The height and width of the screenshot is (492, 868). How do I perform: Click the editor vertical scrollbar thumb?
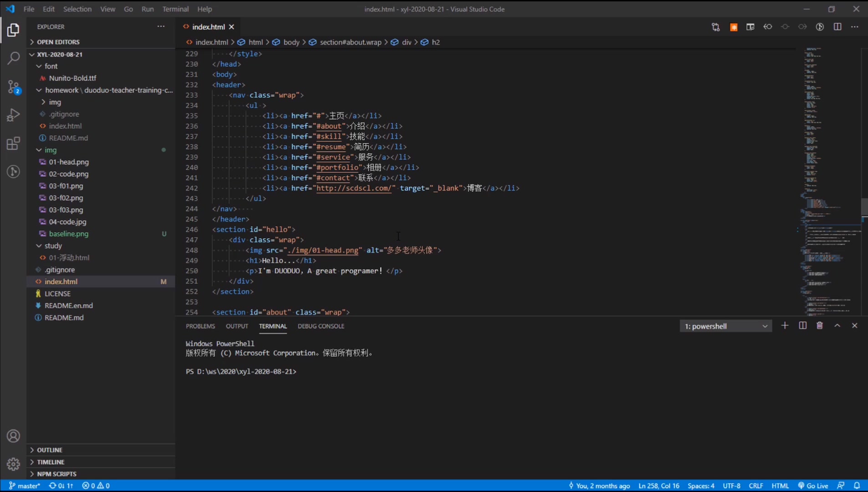864,207
